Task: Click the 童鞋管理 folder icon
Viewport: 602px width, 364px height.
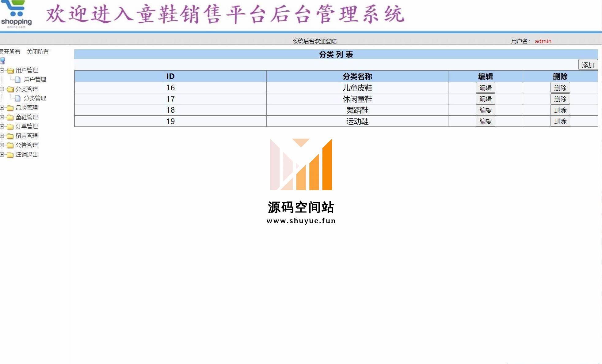Action: [10, 117]
